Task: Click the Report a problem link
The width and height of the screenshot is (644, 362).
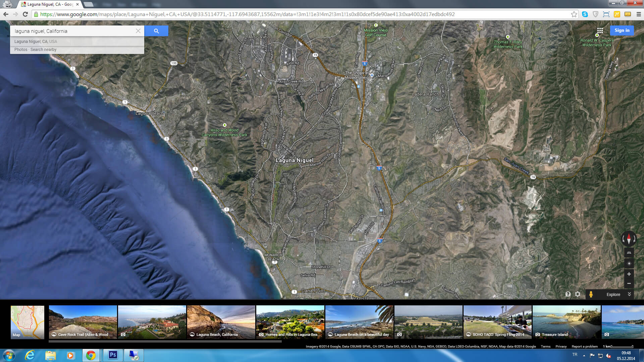Action: [585, 347]
